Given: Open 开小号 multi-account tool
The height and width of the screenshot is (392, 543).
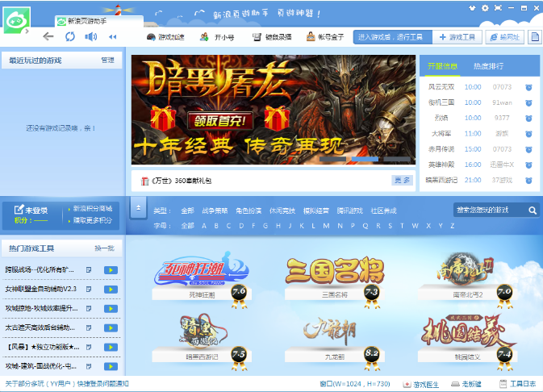Looking at the screenshot, I should (217, 37).
